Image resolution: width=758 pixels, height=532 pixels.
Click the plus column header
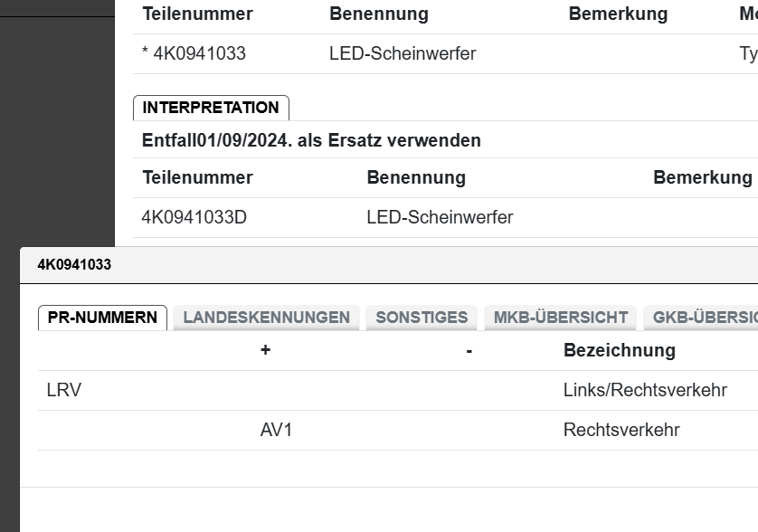pyautogui.click(x=265, y=350)
